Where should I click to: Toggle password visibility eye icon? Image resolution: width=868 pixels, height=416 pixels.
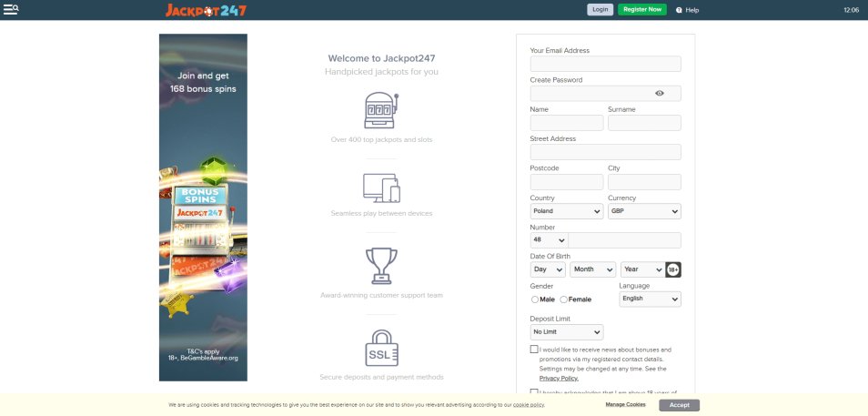[x=660, y=93]
